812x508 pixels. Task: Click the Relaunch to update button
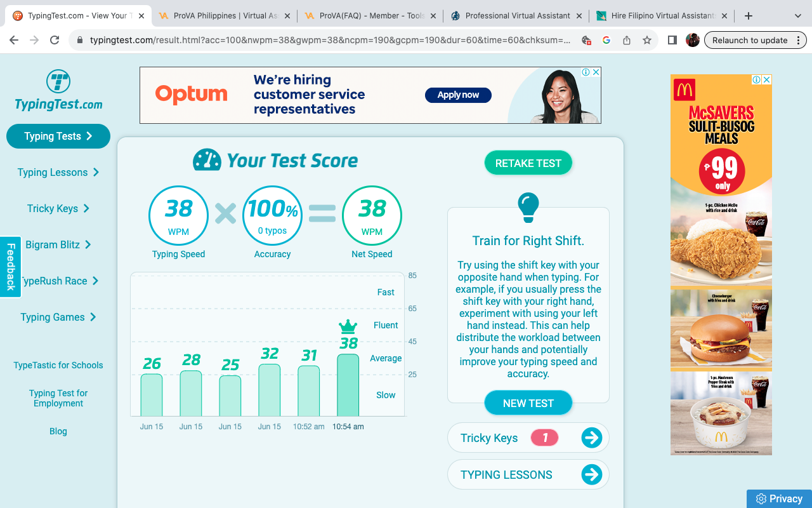point(756,40)
